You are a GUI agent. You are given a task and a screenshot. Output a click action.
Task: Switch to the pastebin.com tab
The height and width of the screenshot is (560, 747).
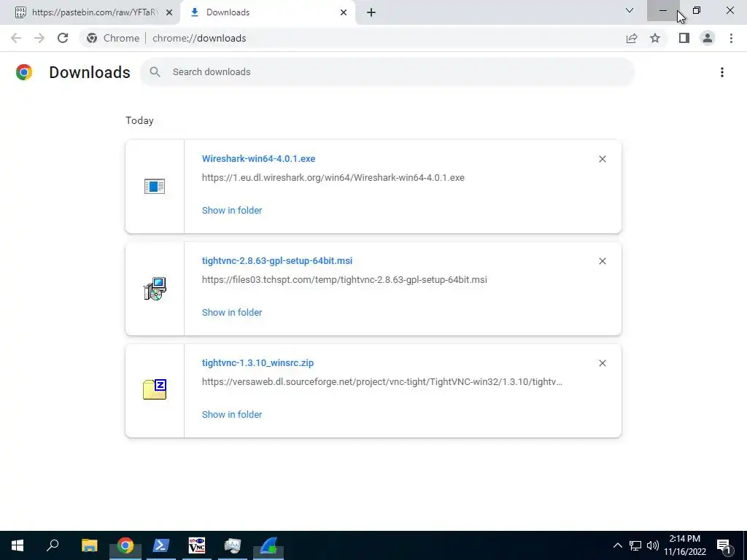(x=90, y=12)
